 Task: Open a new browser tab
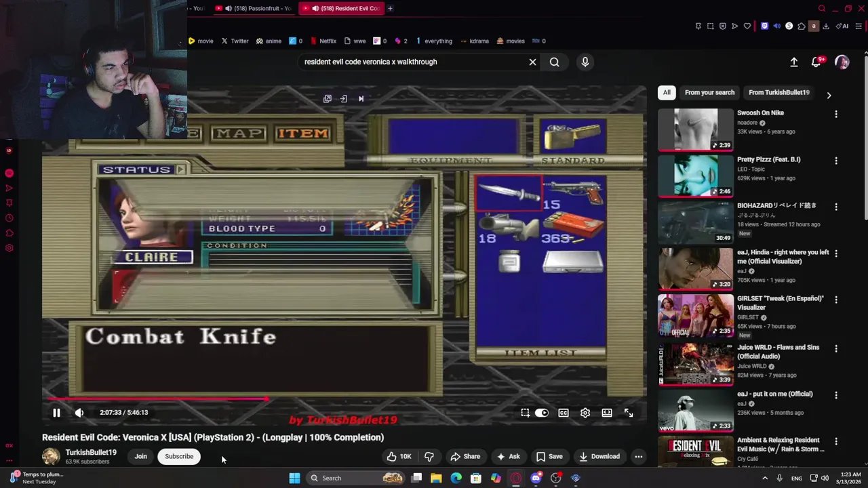coord(390,8)
